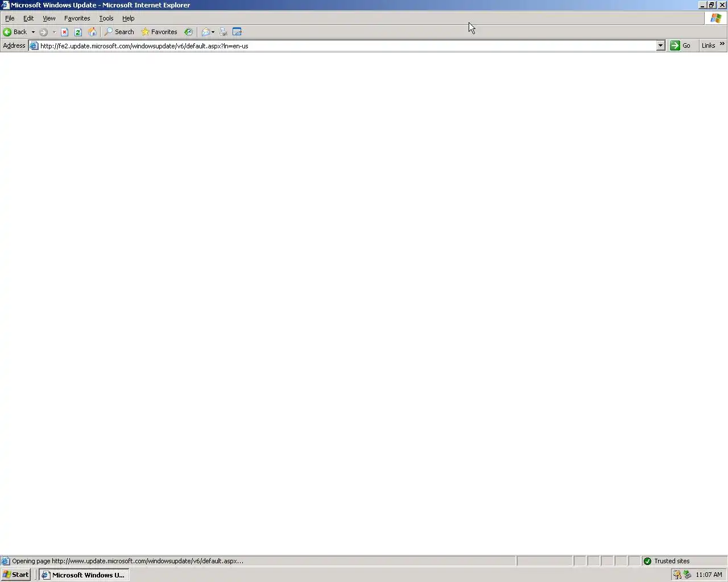Viewport: 728px width, 582px height.
Task: Go to the Home page
Action: click(x=92, y=32)
